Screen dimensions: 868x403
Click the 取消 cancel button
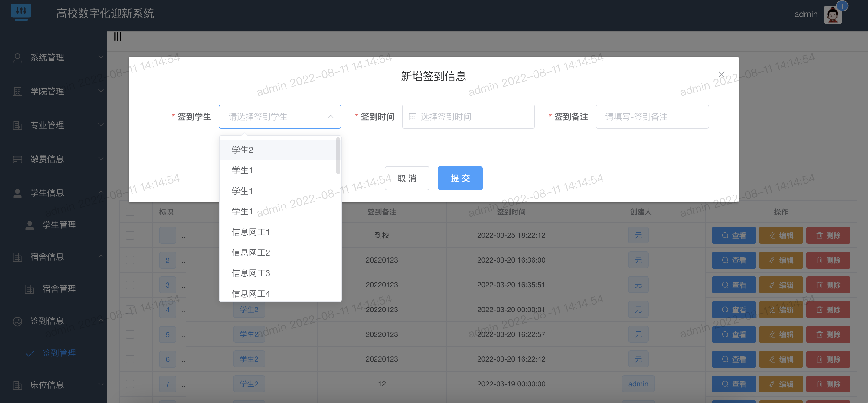coord(407,178)
